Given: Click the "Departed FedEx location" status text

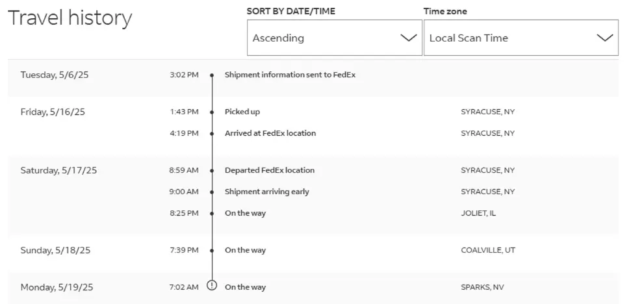Looking at the screenshot, I should coord(269,170).
